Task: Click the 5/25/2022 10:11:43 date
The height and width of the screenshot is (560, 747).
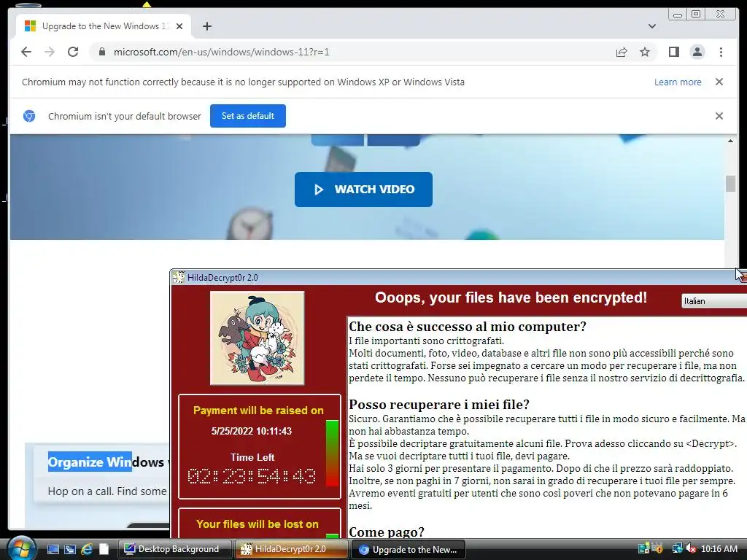Action: [252, 431]
